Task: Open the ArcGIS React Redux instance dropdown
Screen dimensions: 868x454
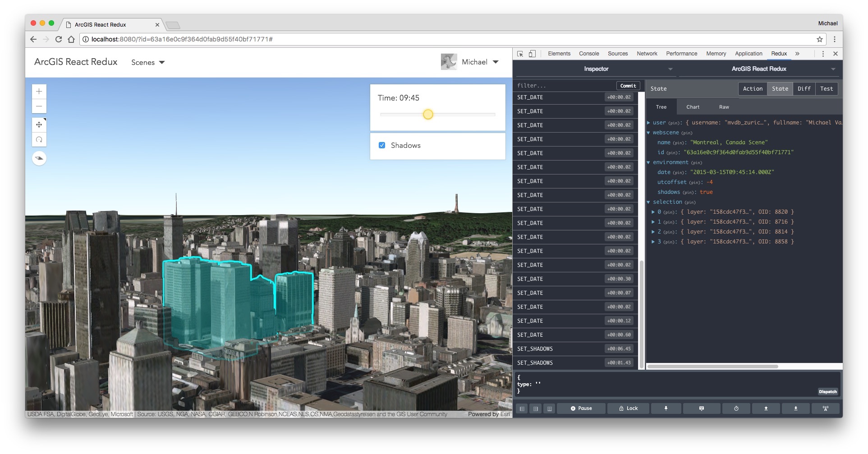Action: [x=759, y=69]
